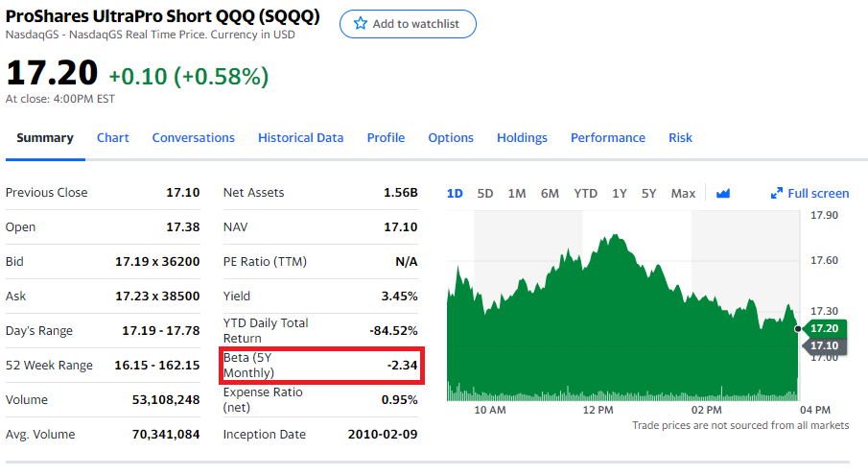868x475 pixels.
Task: Click the 12 PM chart axis label
Action: coord(598,411)
